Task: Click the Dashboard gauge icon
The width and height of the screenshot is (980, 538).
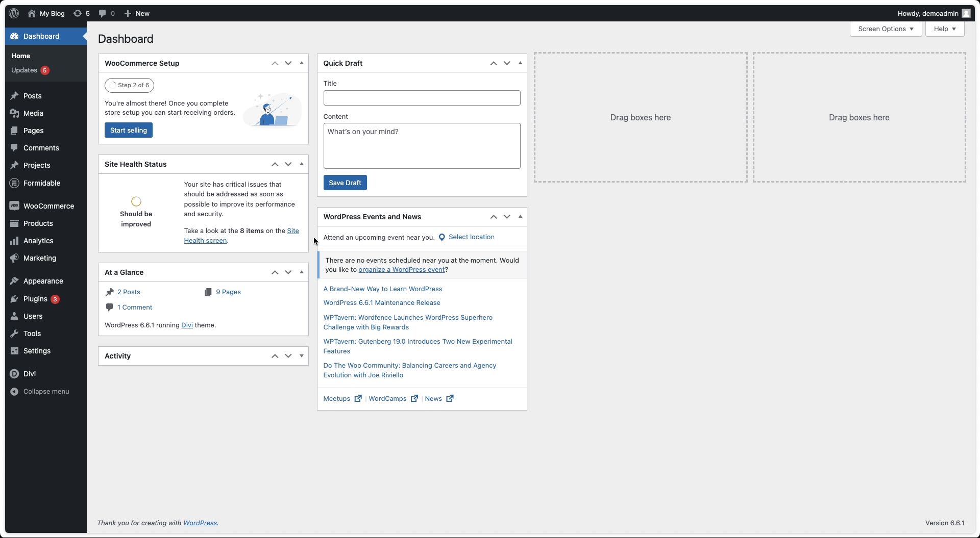Action: tap(14, 36)
